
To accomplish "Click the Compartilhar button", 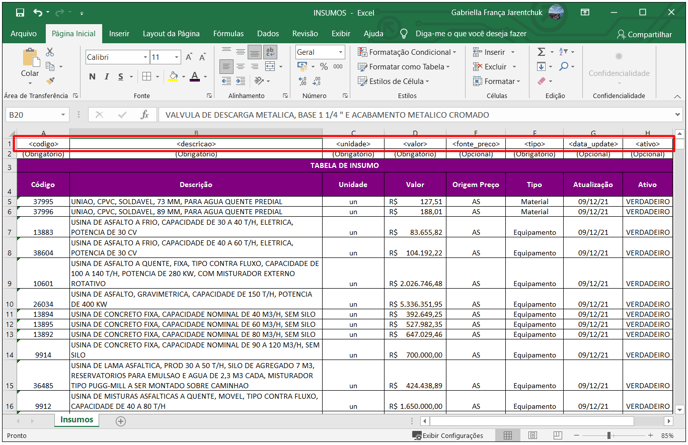I will [x=643, y=34].
